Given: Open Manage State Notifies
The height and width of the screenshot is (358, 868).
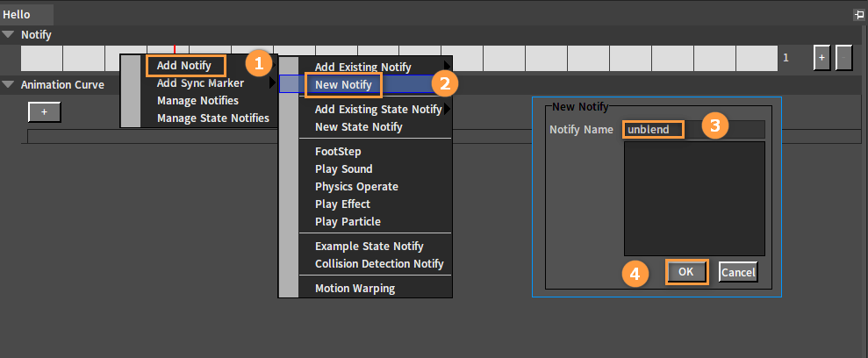Looking at the screenshot, I should click(x=212, y=118).
